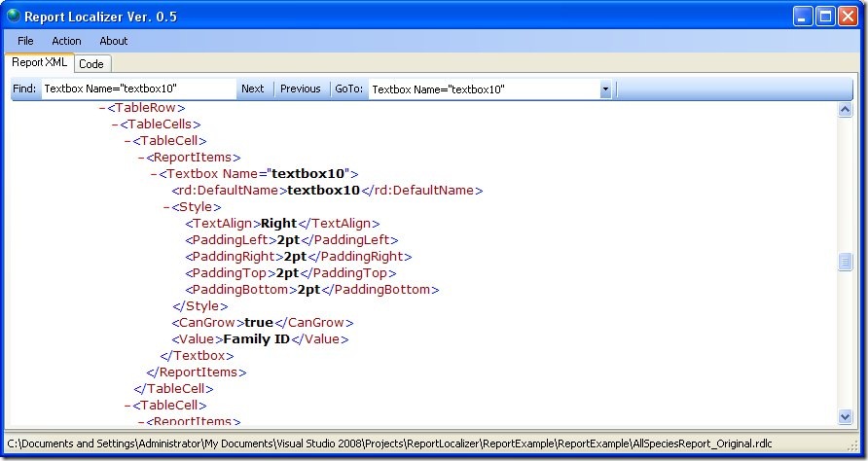Screen dimensions: 868x461
Task: Click the Report Localizer globe icon
Action: [x=14, y=16]
